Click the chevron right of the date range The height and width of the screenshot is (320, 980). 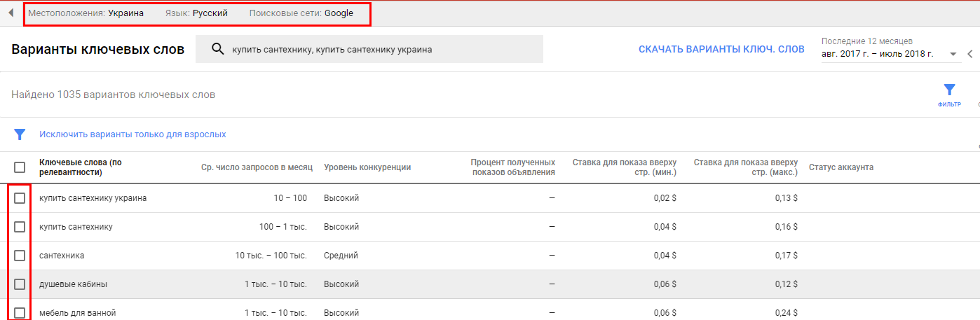coord(970,54)
